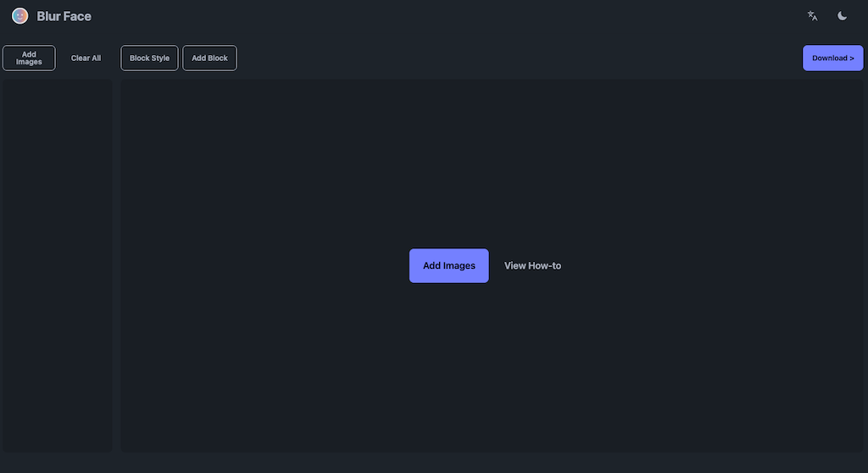Image resolution: width=868 pixels, height=473 pixels.
Task: Clear all images with Clear All
Action: tap(86, 58)
